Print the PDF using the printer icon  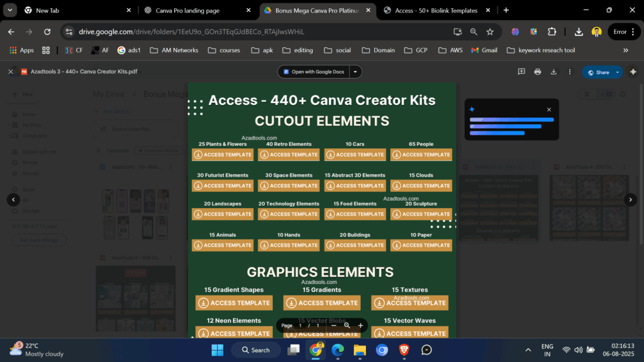click(537, 72)
